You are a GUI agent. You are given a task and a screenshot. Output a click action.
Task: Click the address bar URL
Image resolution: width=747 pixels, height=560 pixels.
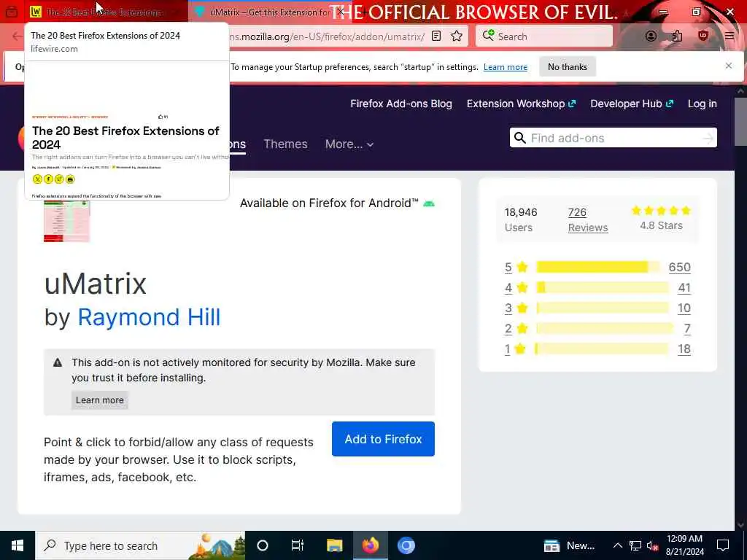(327, 36)
